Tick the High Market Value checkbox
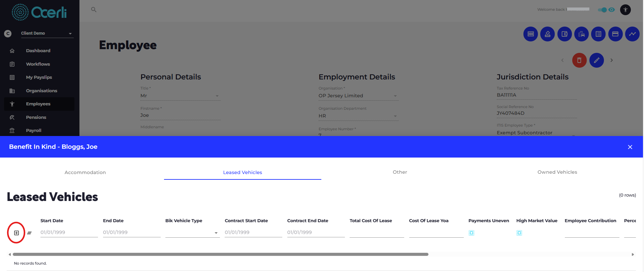Image resolution: width=644 pixels, height=272 pixels. pos(519,233)
